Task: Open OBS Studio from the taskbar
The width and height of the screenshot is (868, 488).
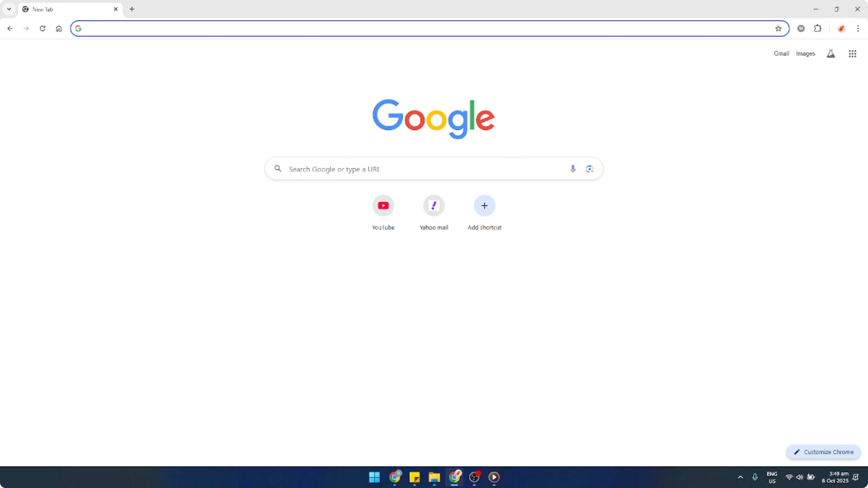Action: pyautogui.click(x=474, y=477)
